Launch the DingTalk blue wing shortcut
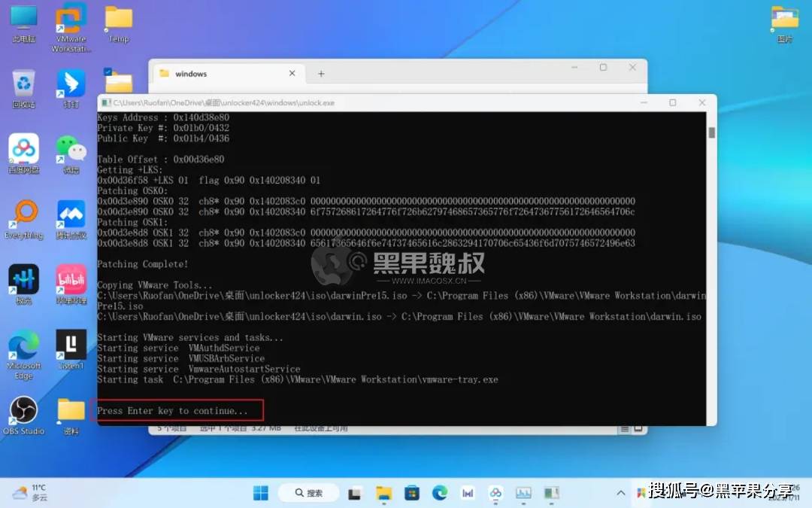This screenshot has height=508, width=812. [71, 89]
